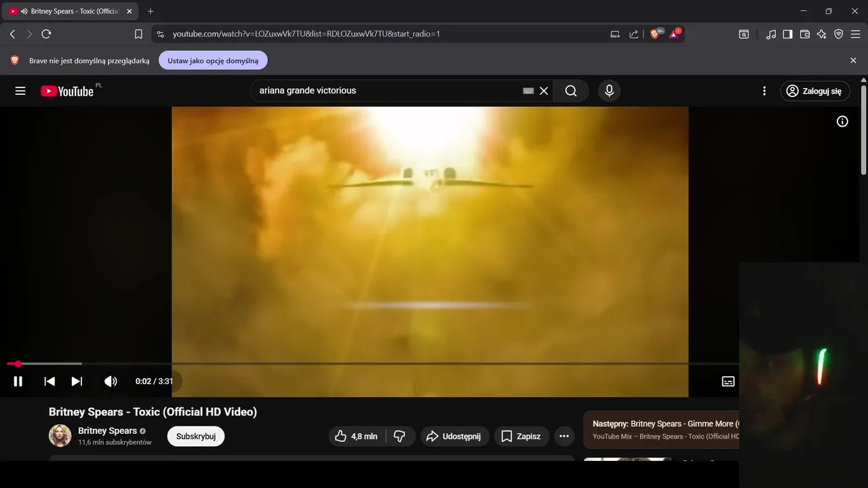Pause the video playback

pyautogui.click(x=18, y=381)
